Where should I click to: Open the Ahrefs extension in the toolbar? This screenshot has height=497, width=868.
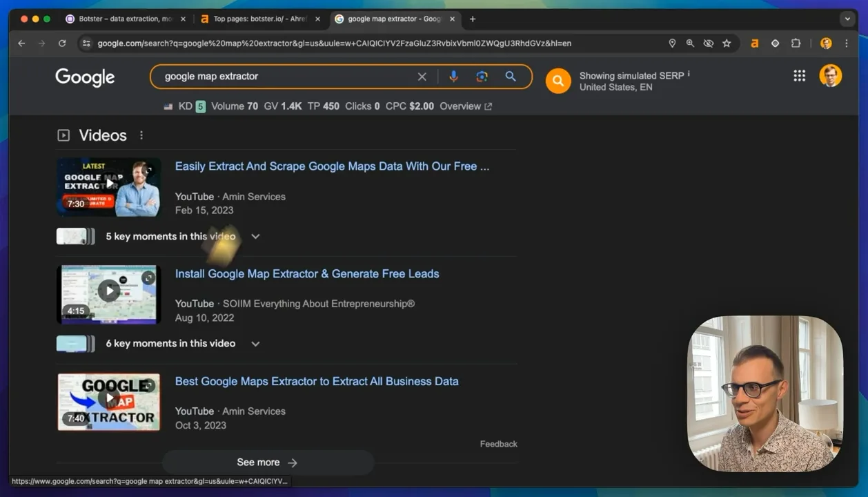click(754, 43)
